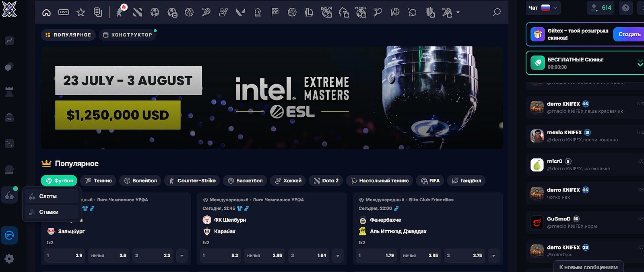Select the Настольный теннис filter
The height and width of the screenshot is (272, 644).
tap(380, 181)
